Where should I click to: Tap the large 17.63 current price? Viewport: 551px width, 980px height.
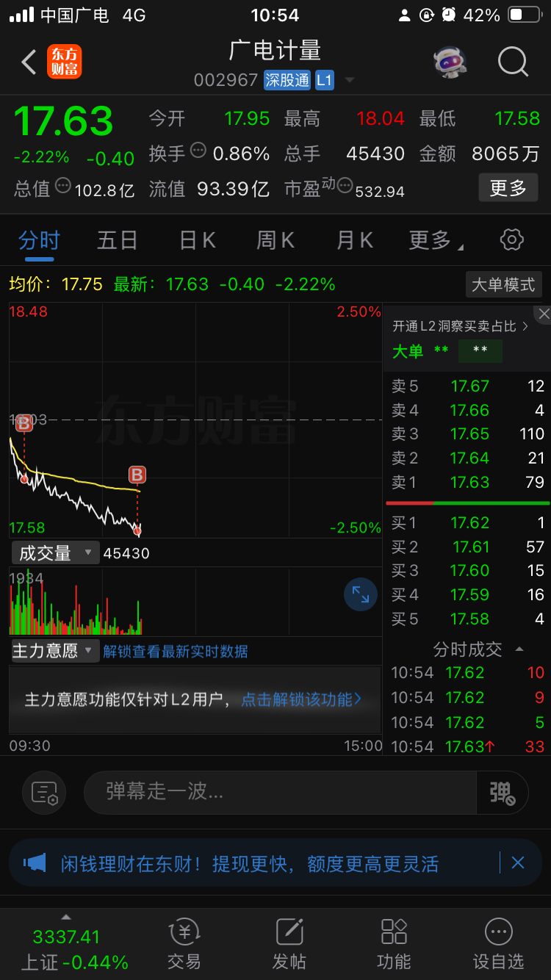pyautogui.click(x=64, y=121)
